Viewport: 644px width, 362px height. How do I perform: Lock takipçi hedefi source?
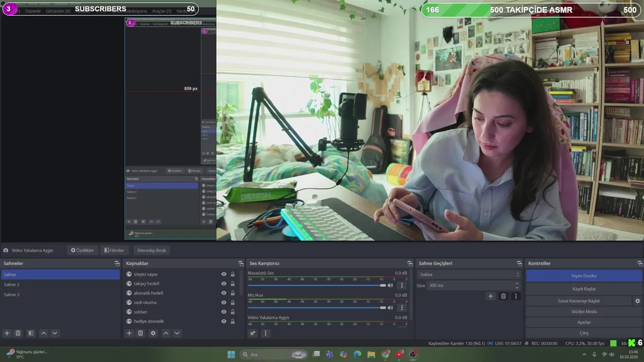tap(232, 284)
